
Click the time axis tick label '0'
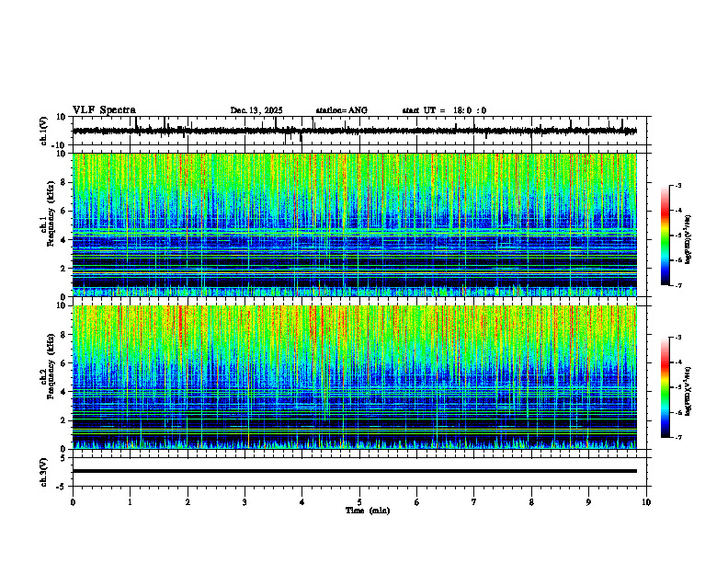coord(73,502)
